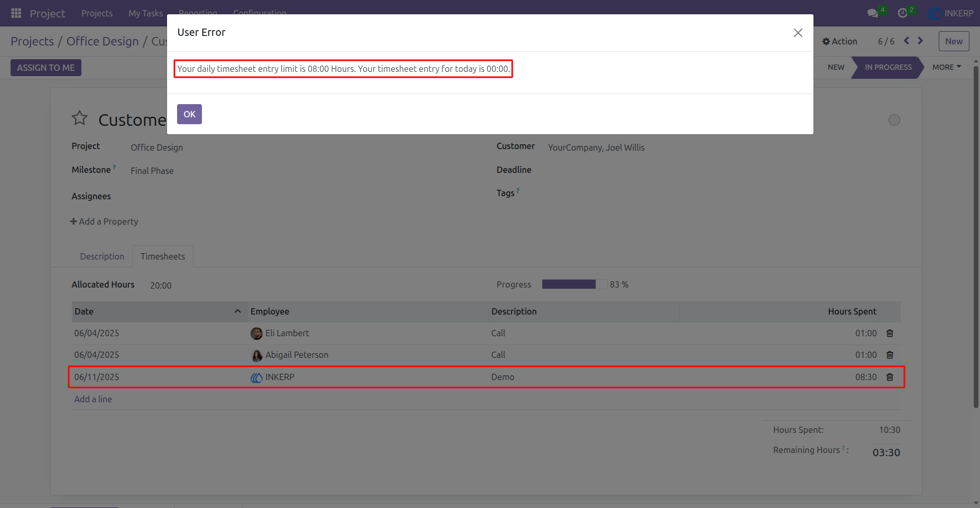Click the Project app title
This screenshot has width=980, height=508.
(x=48, y=13)
